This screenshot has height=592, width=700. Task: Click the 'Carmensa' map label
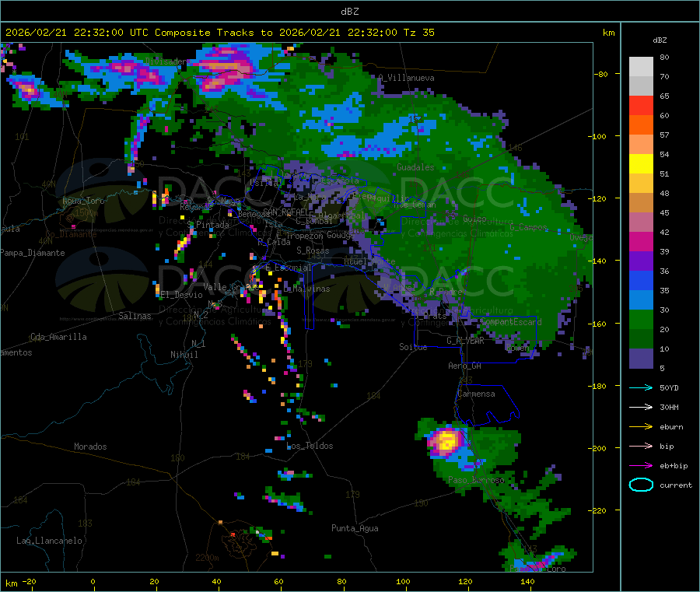[x=476, y=394]
